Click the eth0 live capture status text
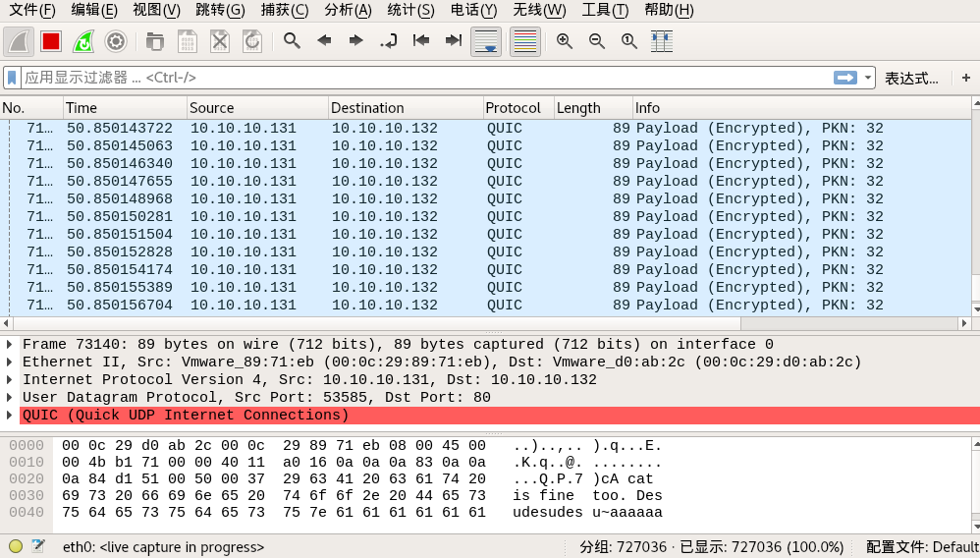 (x=163, y=547)
